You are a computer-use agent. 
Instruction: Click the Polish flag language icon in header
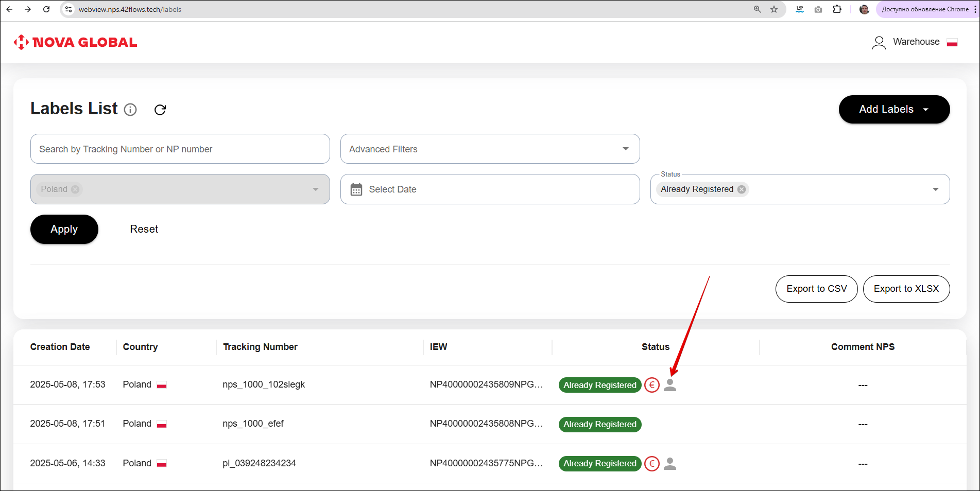click(952, 42)
